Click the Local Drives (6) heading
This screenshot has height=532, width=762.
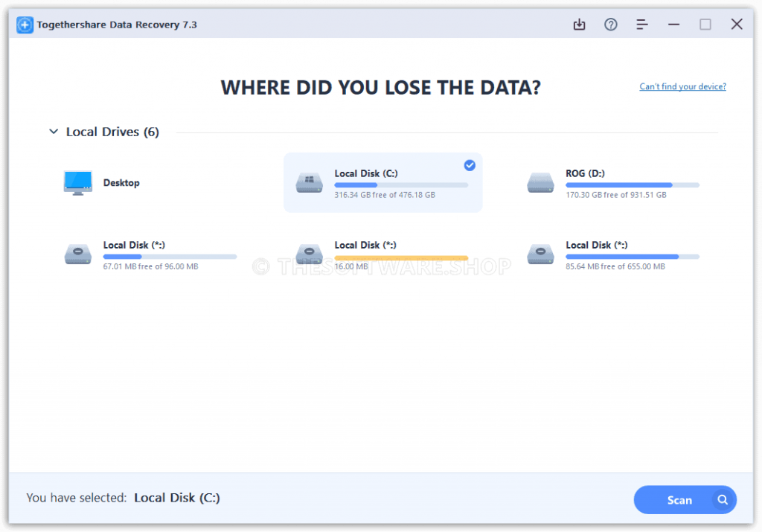click(x=112, y=132)
